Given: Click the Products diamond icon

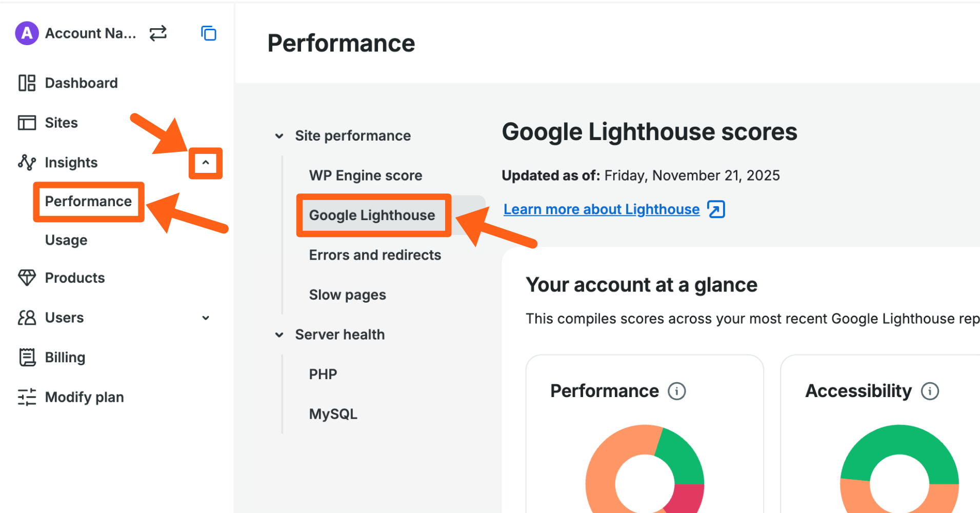Looking at the screenshot, I should coord(27,278).
